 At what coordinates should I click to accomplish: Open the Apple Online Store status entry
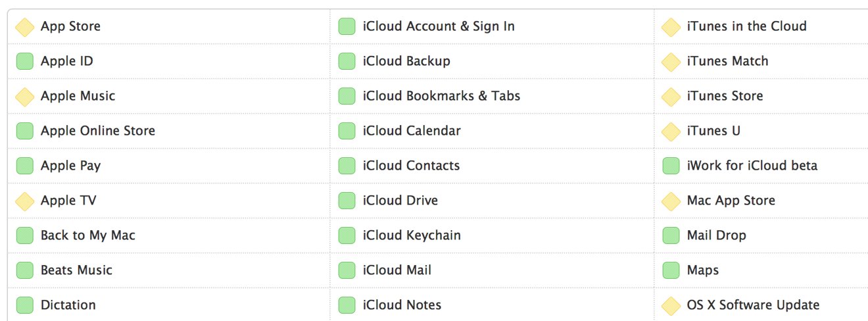point(98,131)
